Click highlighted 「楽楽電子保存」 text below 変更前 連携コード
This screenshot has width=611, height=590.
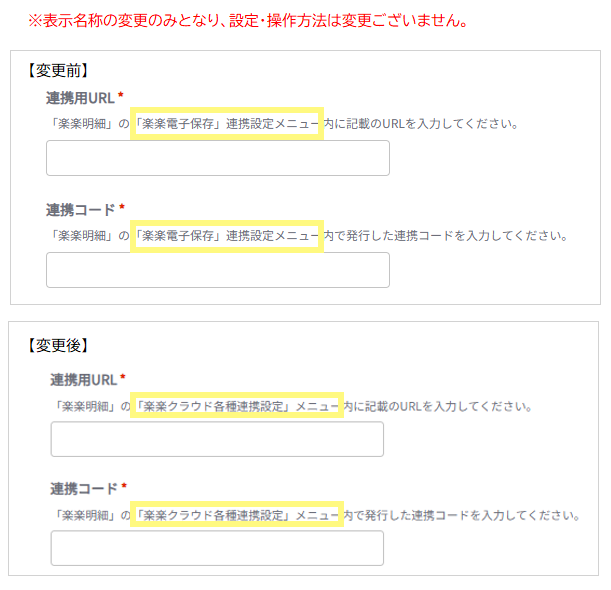(178, 236)
